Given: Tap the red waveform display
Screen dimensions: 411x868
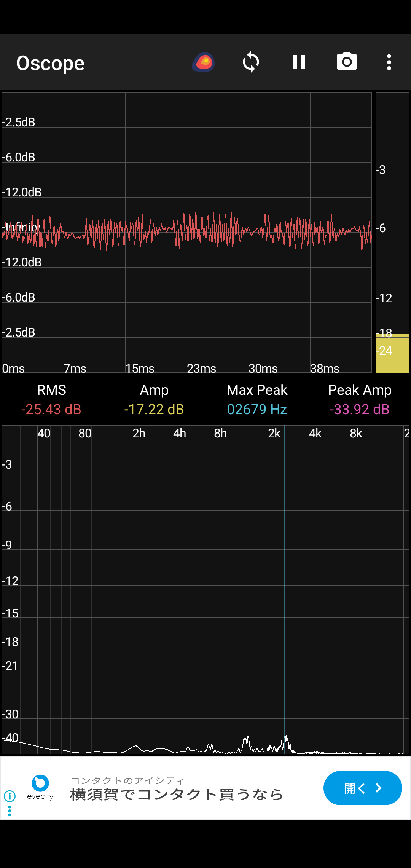Looking at the screenshot, I should coord(186,231).
